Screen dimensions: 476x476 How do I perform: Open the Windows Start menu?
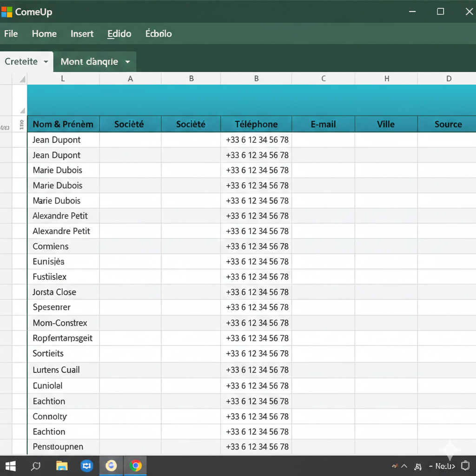point(10,466)
